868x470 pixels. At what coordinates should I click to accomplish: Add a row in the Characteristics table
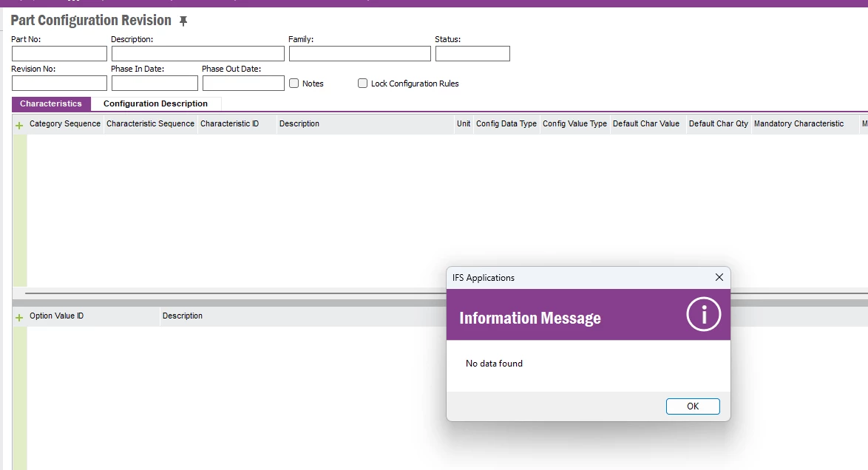19,126
